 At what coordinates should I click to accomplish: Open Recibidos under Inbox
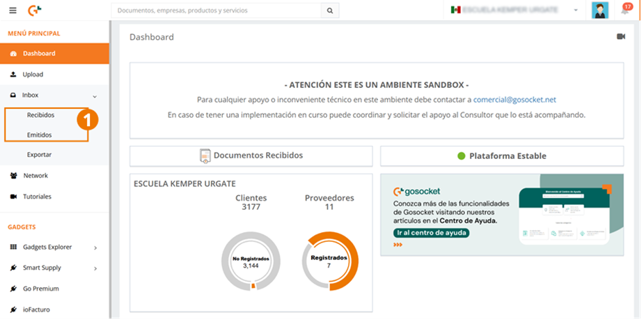[x=40, y=115]
